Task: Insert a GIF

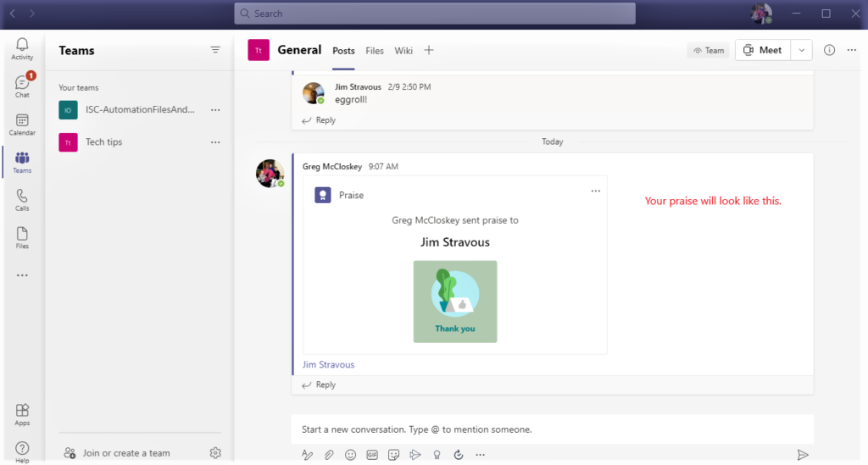Action: click(372, 455)
